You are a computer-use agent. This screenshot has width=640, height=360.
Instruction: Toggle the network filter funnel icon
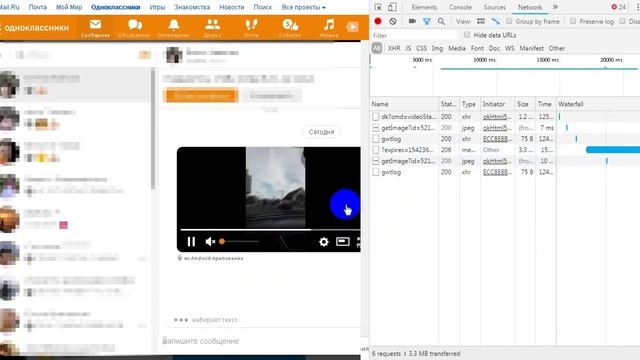tap(427, 21)
